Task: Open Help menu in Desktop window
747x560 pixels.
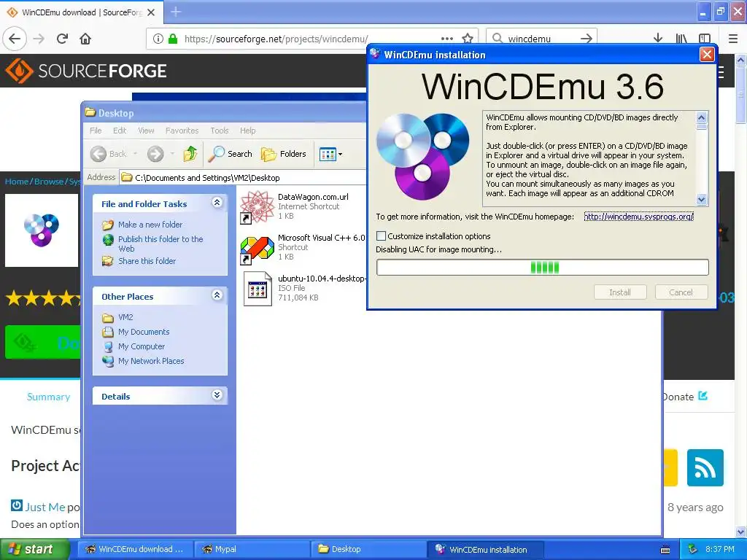Action: [248, 131]
